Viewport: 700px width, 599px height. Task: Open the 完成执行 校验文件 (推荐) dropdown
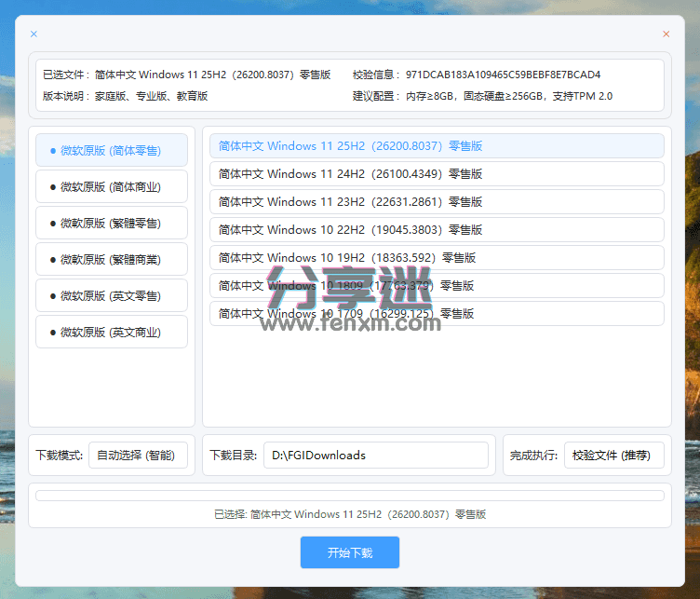tap(613, 456)
